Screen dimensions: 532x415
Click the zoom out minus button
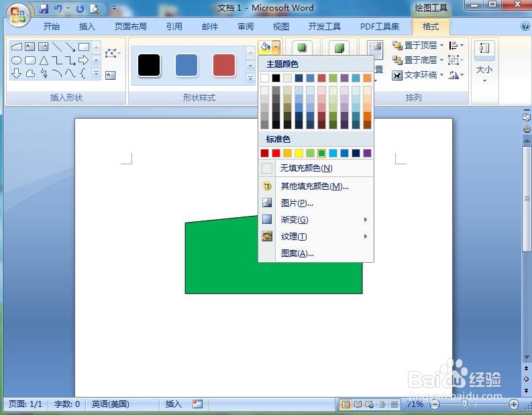pyautogui.click(x=435, y=404)
